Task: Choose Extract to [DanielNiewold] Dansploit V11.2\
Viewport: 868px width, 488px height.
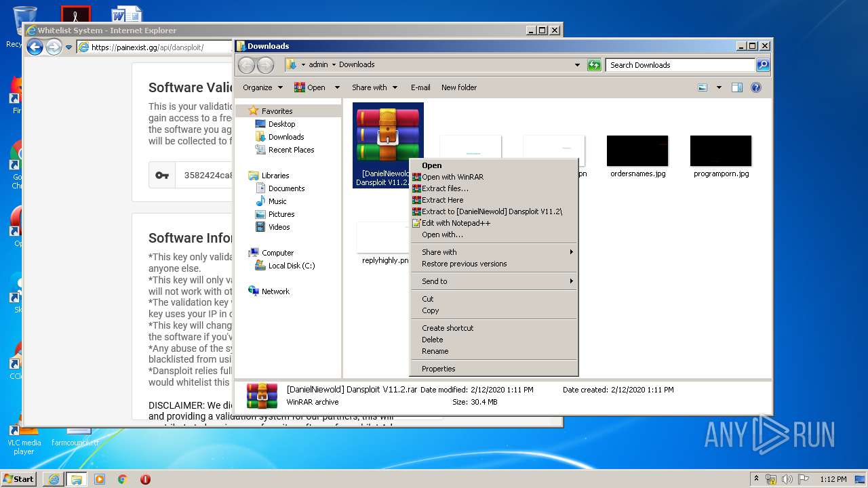Action: tap(494, 211)
